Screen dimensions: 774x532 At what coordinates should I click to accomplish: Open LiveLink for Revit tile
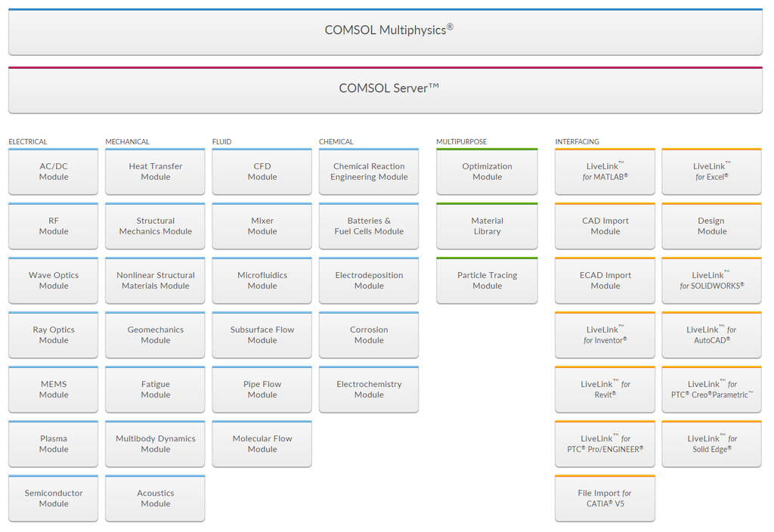coord(605,389)
